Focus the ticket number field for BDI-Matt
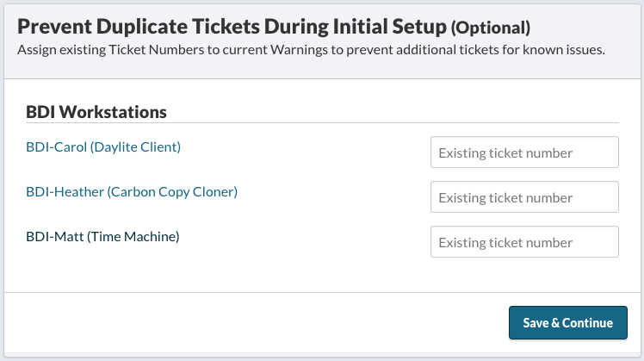Image resolution: width=644 pixels, height=361 pixels. (x=524, y=242)
